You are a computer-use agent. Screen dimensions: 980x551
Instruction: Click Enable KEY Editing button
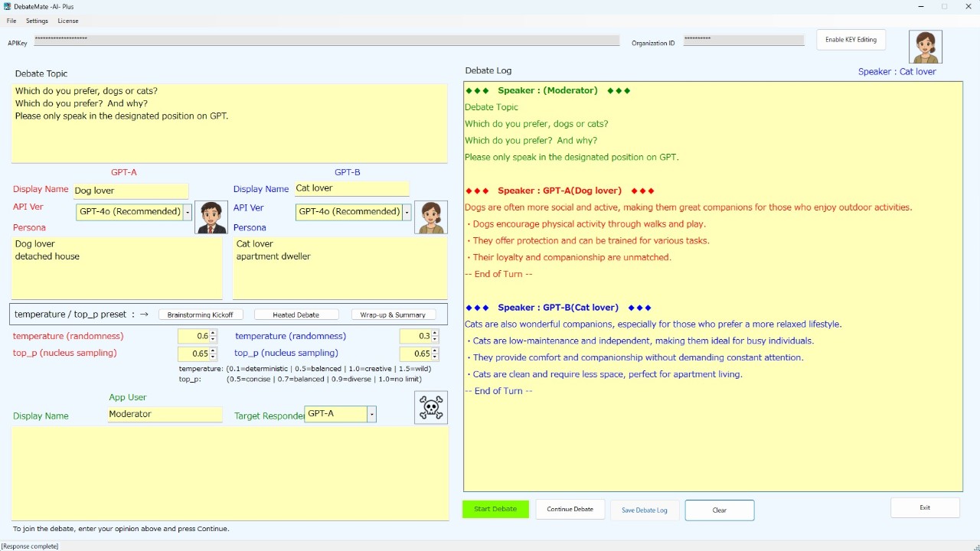[x=851, y=40]
